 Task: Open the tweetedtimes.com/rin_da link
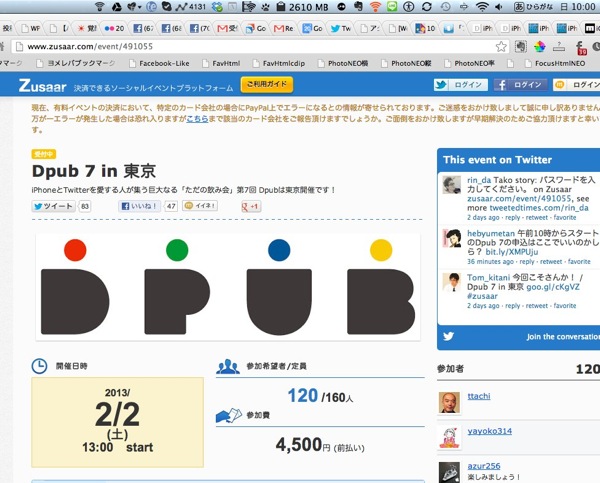(539, 208)
